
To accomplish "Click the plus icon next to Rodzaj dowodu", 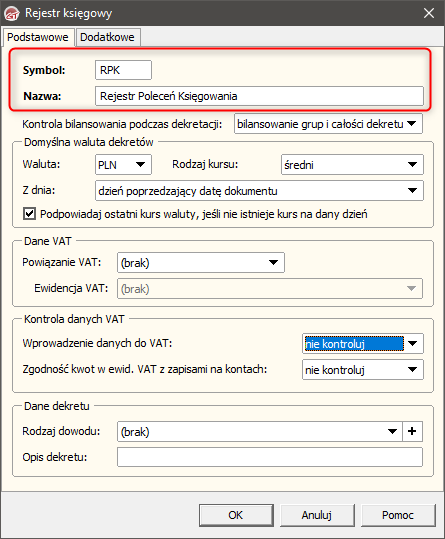I will [x=412, y=431].
